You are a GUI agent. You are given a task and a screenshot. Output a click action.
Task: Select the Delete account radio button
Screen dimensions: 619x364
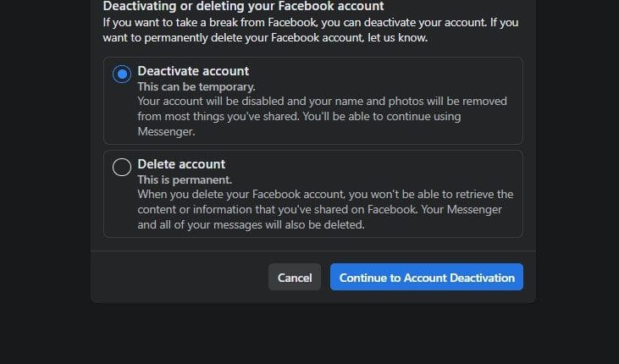(122, 168)
